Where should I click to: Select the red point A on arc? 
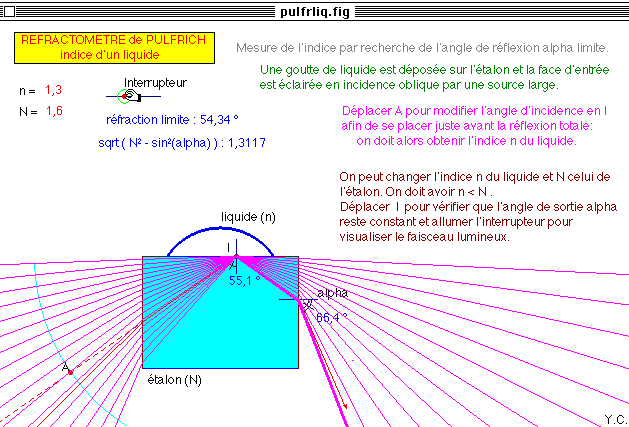(70, 372)
